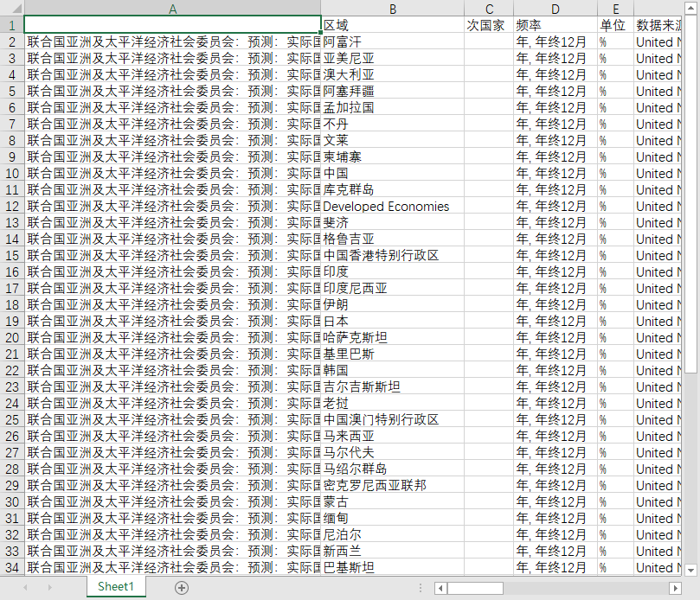This screenshot has height=600, width=700.
Task: Click cell '马绍尔群岛'
Action: coord(393,469)
